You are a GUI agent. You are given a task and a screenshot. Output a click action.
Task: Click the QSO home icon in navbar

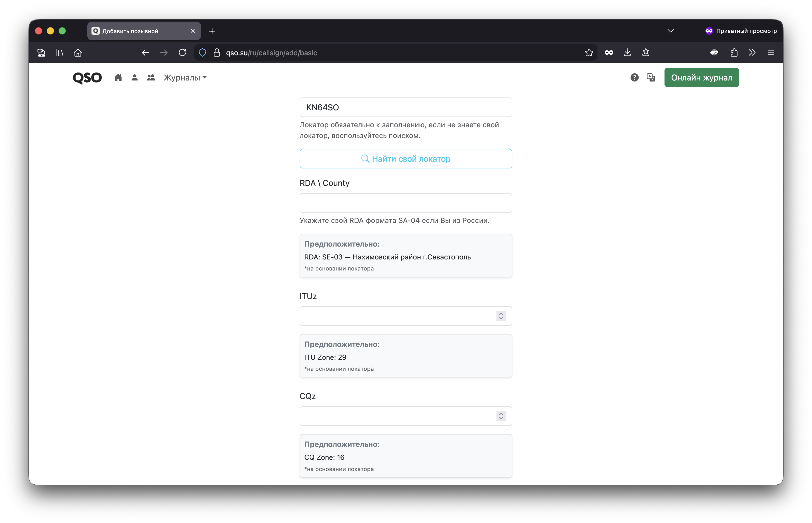tap(118, 77)
